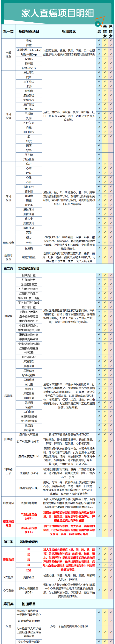The image size is (115, 644).
Task: Toggle the 已婚女 checkmark for 裂隙灯检查 row
Action: click(x=111, y=257)
